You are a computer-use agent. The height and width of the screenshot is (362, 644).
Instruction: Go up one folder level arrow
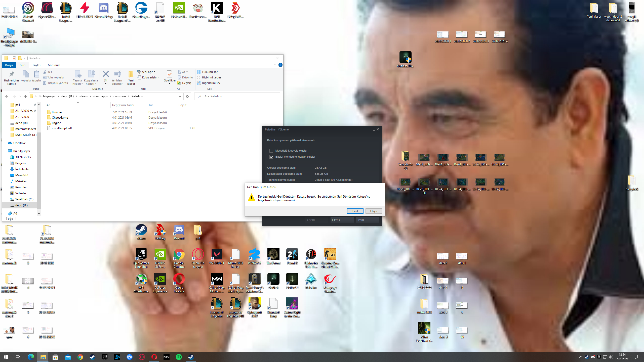pos(25,96)
